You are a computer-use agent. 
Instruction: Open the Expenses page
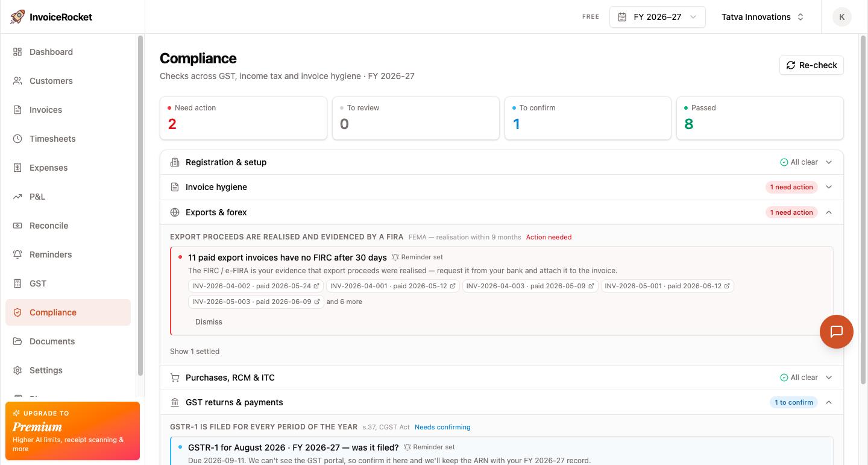[68, 168]
